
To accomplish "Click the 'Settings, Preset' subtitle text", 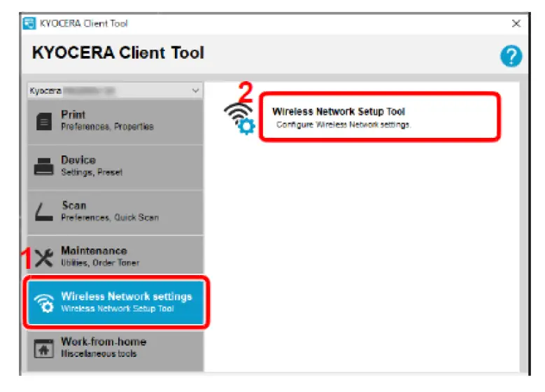I will tap(92, 172).
